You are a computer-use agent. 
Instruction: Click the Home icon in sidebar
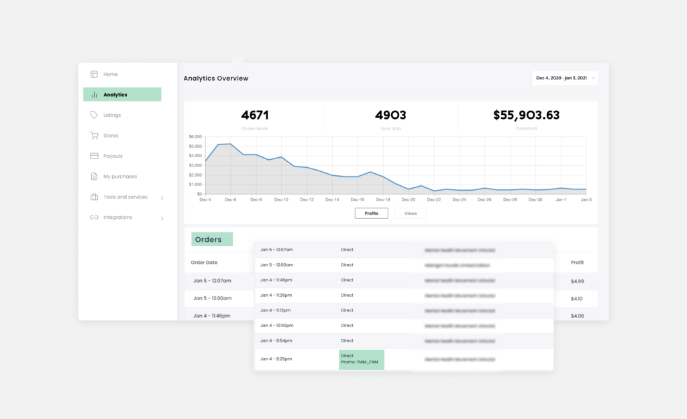point(94,74)
